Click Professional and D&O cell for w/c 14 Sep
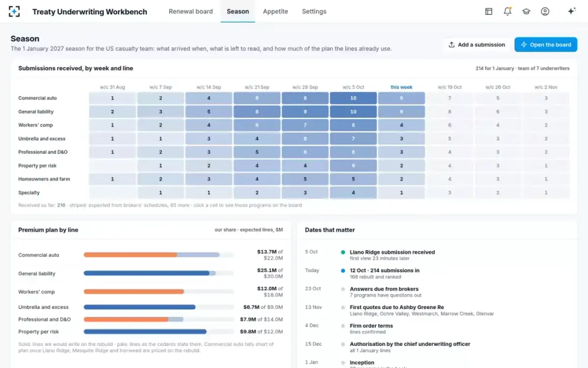 tap(209, 152)
